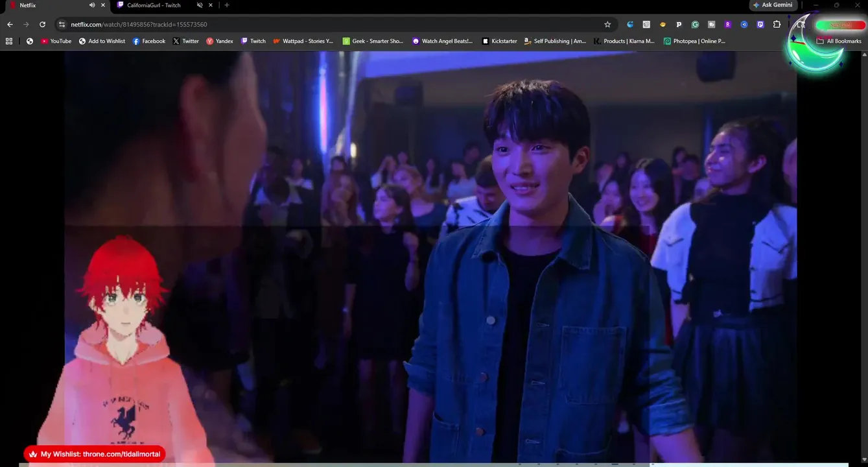Bookmark this page with the star
This screenshot has height=467, width=868.
[607, 25]
